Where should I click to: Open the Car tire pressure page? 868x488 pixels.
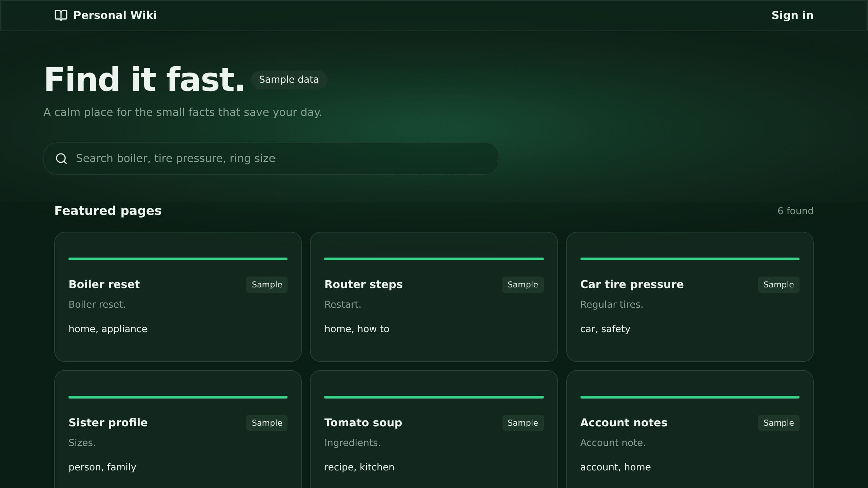[x=690, y=297]
